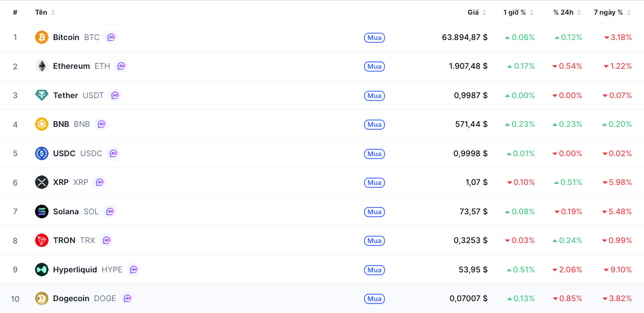
Task: Sort table by the Tên column
Action: (x=45, y=12)
